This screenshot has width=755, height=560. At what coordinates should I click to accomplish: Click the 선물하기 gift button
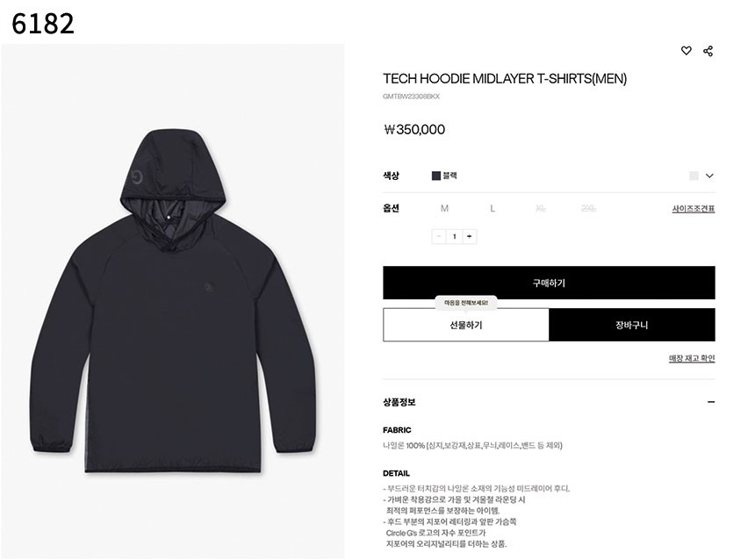pos(466,325)
